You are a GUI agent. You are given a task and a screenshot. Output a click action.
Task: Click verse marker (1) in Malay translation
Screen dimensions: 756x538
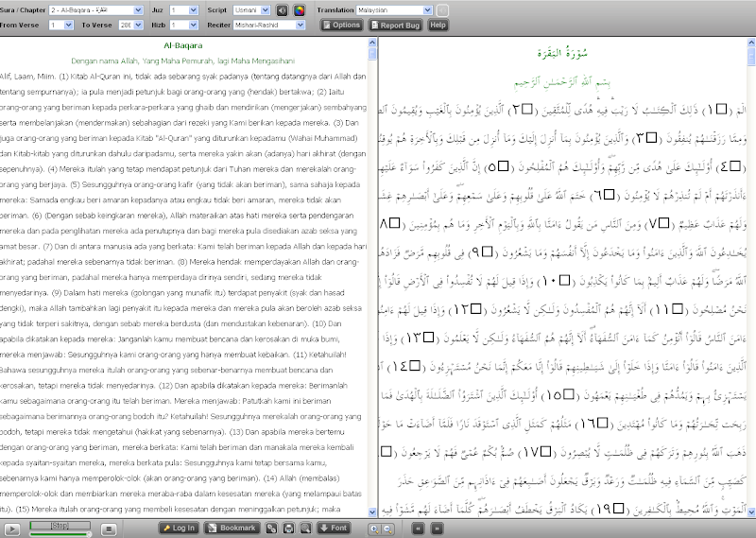[63, 77]
